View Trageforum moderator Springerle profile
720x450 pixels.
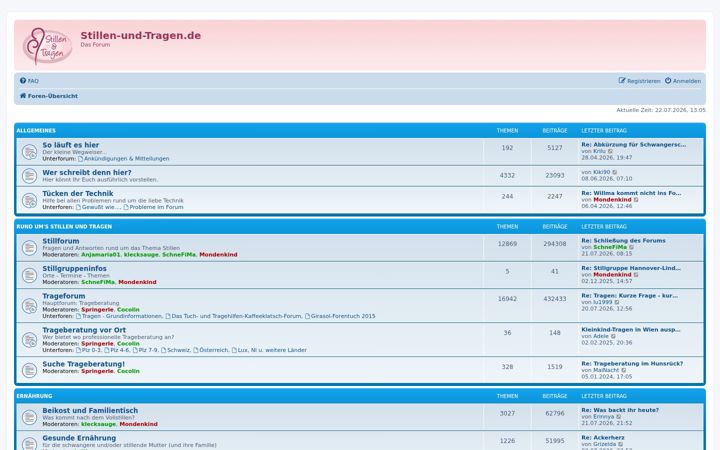click(97, 310)
